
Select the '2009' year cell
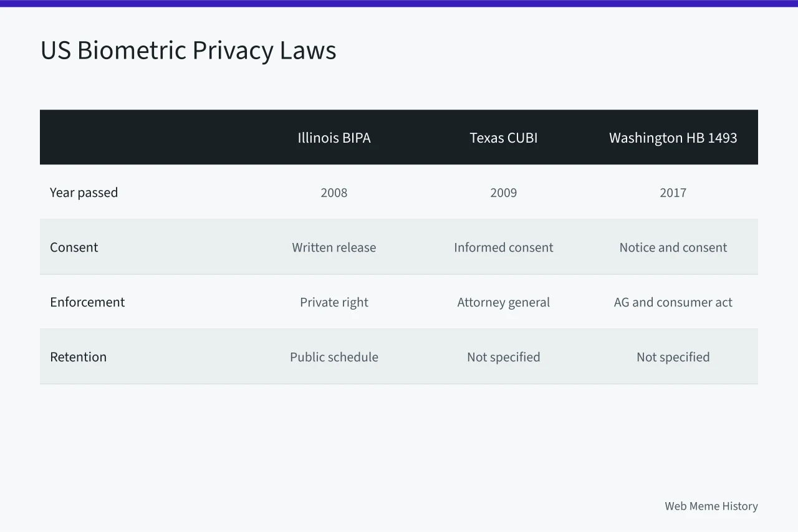pyautogui.click(x=504, y=192)
